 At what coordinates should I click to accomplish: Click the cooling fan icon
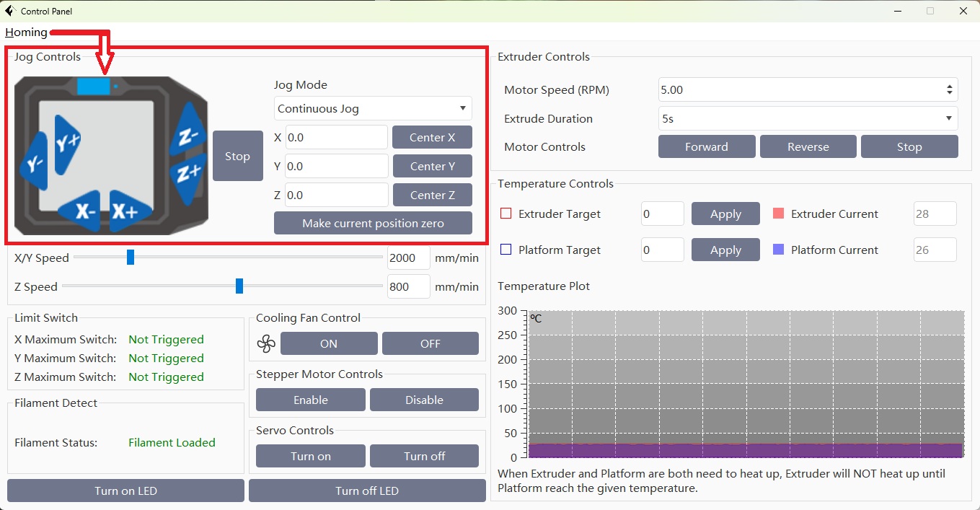pos(266,344)
